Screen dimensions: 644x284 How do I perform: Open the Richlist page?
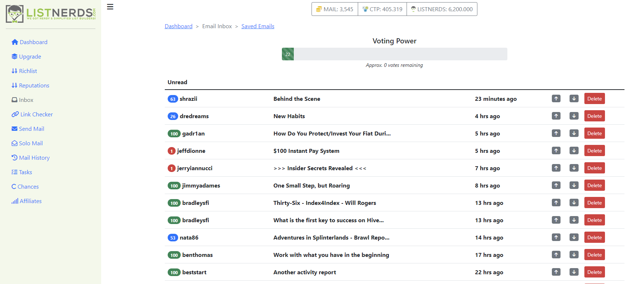[x=24, y=71]
